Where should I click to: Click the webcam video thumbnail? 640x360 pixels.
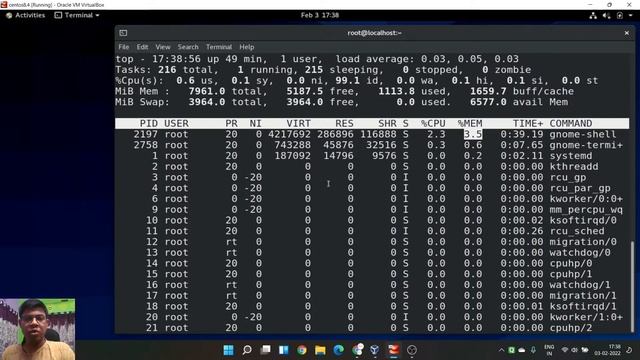pyautogui.click(x=38, y=329)
